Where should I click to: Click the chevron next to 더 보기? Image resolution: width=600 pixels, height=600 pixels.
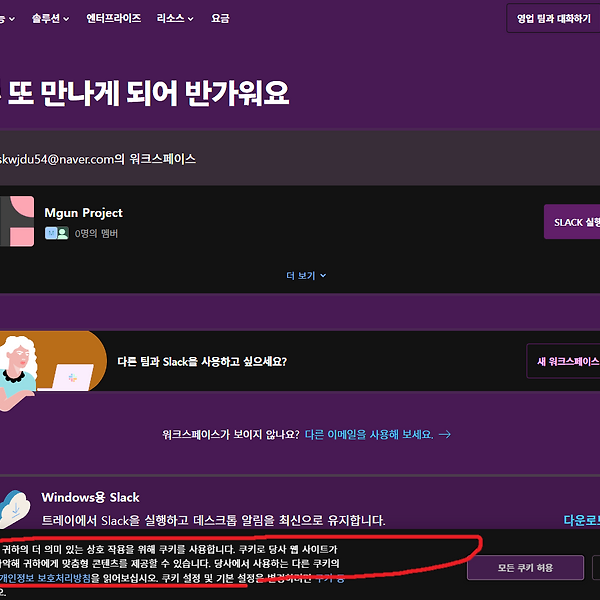[x=323, y=276]
